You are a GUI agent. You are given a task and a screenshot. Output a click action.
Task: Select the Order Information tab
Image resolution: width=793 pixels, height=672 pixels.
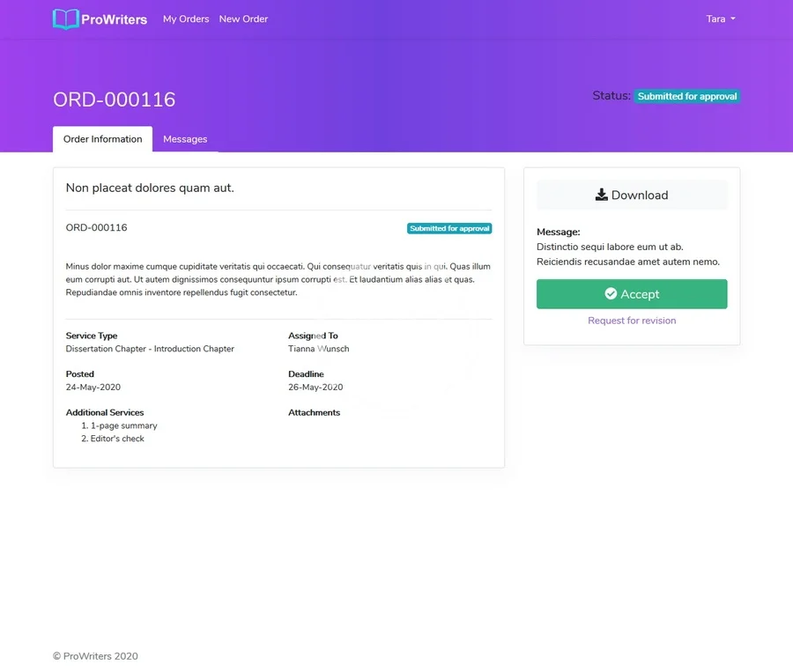[102, 139]
